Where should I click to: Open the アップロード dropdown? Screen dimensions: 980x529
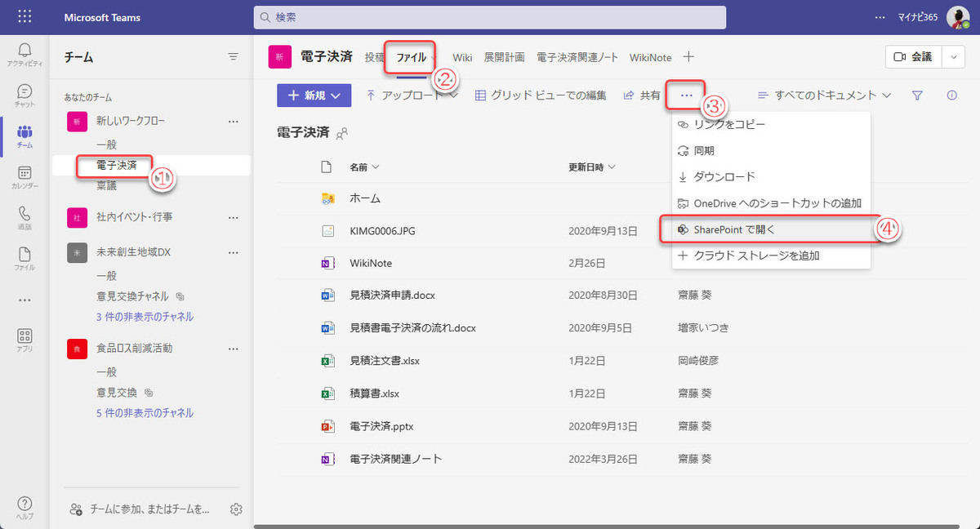click(x=412, y=96)
